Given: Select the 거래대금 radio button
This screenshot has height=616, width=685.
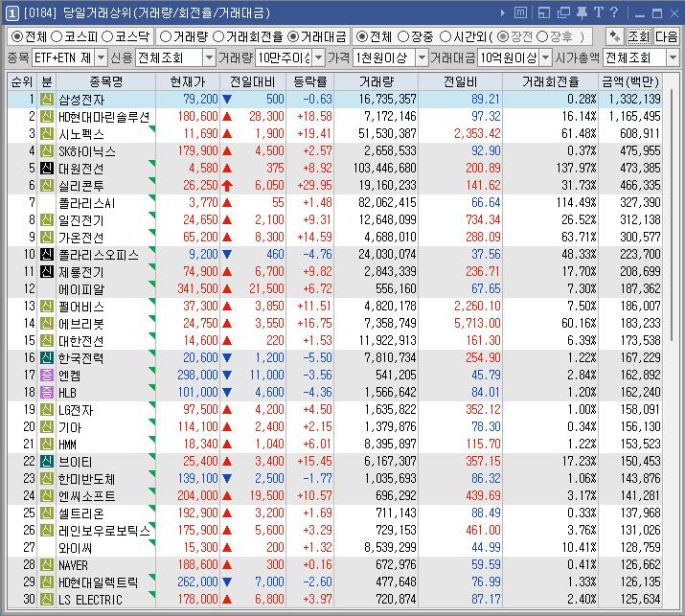Looking at the screenshot, I should (x=293, y=36).
